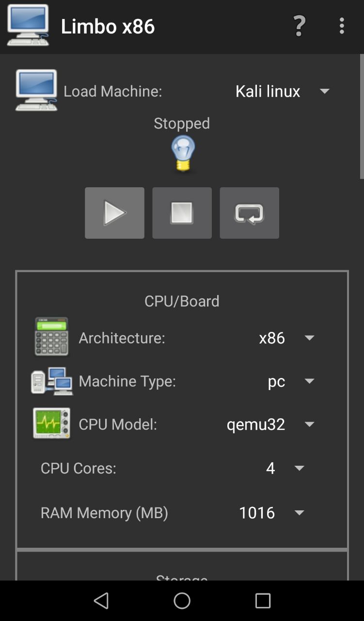Click the vertical scrollbar on the right
This screenshot has height=621, width=364.
[361, 116]
